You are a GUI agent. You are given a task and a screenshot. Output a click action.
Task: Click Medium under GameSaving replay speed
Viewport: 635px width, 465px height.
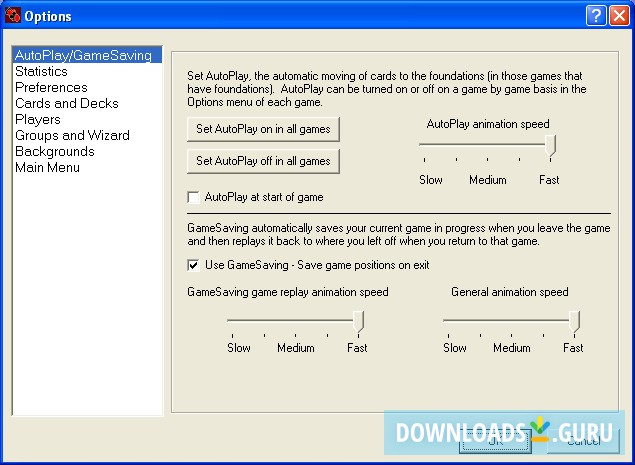[296, 348]
